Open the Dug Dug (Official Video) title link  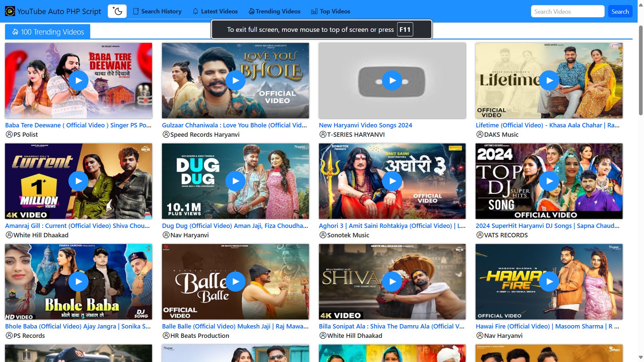(235, 226)
